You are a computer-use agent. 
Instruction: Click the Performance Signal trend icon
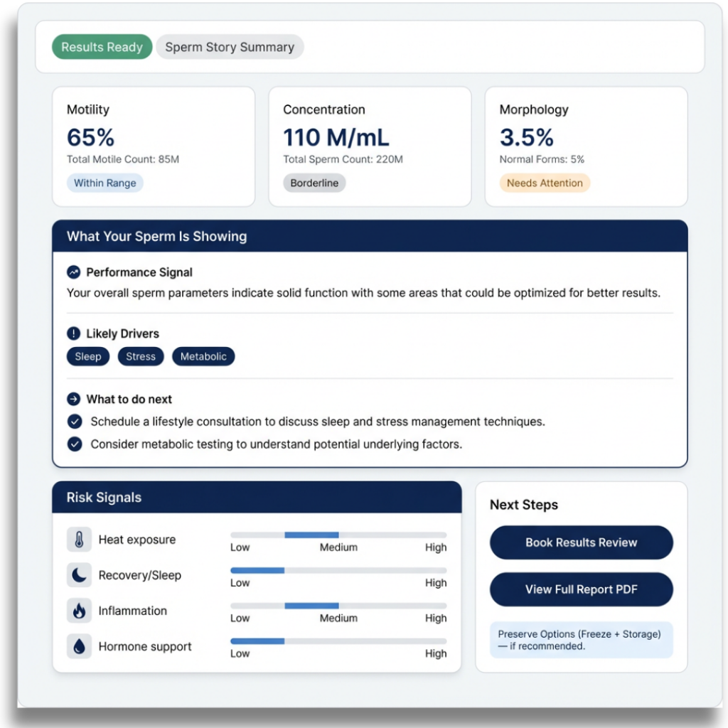point(73,272)
